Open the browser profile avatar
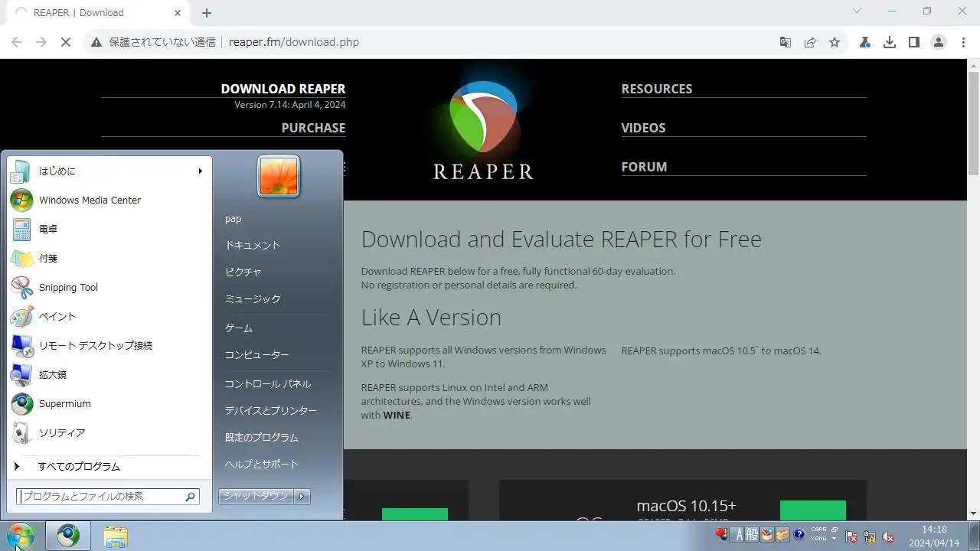Screen dimensions: 980x551 coord(939,42)
